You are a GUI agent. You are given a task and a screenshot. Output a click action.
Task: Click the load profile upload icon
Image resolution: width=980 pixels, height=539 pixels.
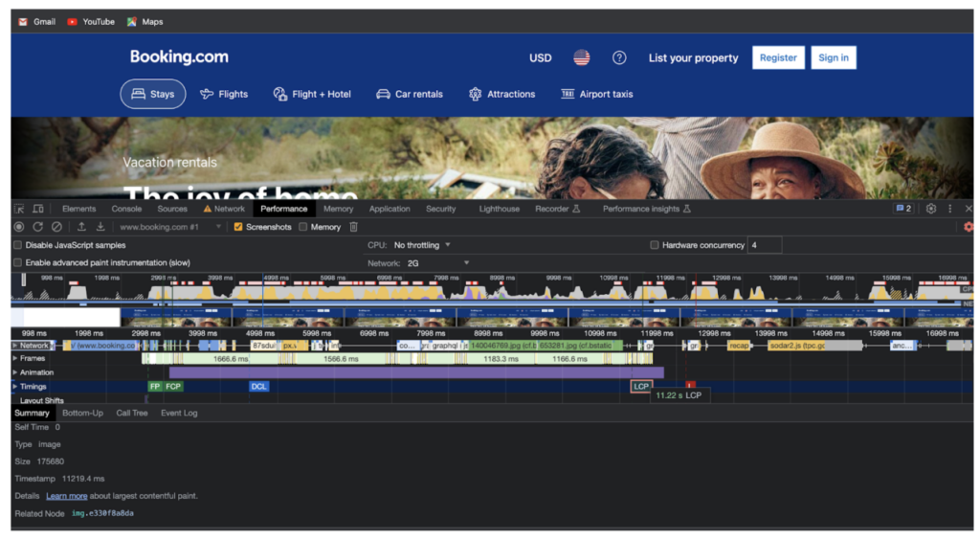pyautogui.click(x=81, y=227)
